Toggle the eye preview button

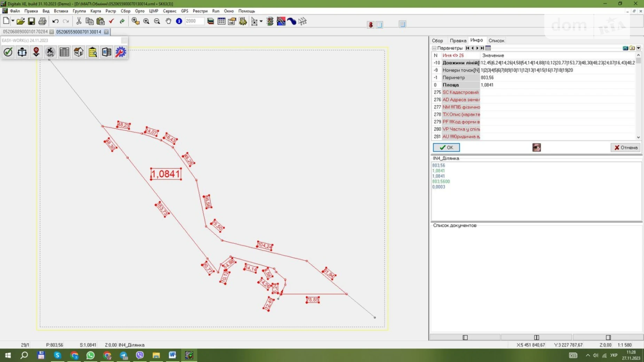pos(536,148)
